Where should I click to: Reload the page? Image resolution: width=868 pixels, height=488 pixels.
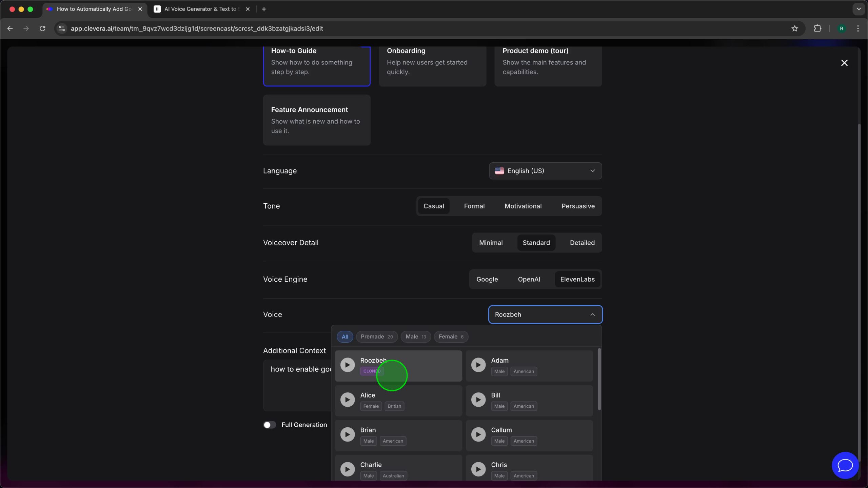click(42, 28)
